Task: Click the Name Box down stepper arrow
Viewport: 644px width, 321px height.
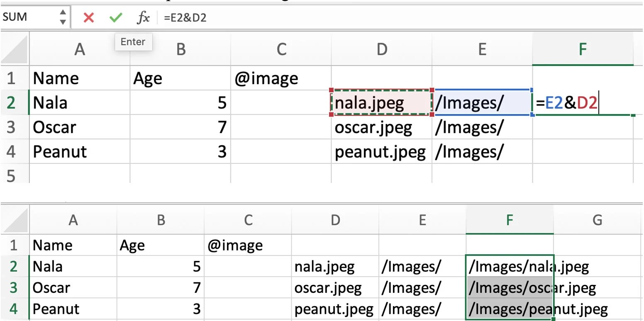Action: [63, 21]
